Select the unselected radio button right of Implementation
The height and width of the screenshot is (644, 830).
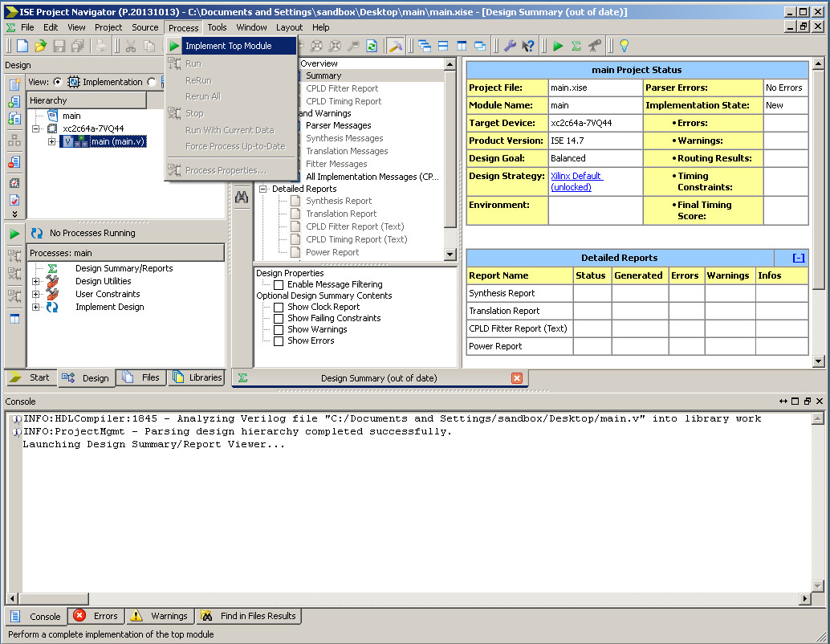click(x=152, y=82)
